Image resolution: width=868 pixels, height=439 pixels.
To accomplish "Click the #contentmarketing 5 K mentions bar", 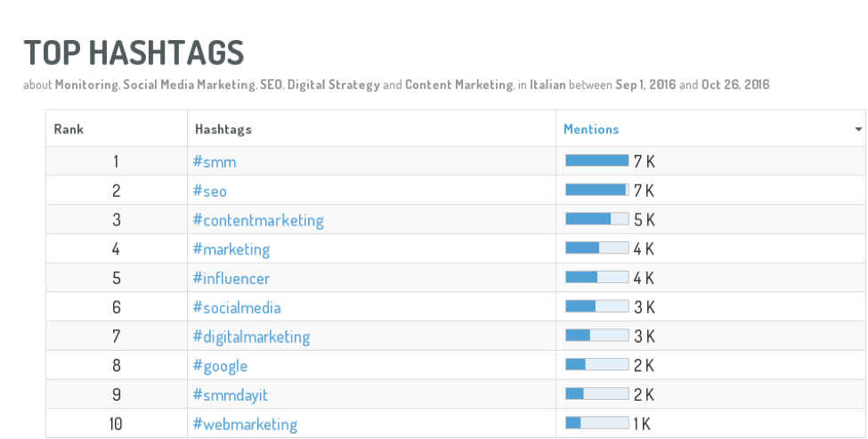I will click(x=596, y=219).
